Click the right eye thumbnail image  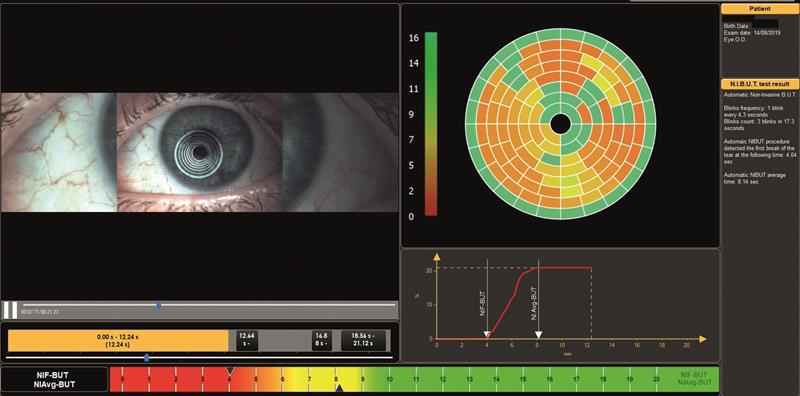pos(341,152)
